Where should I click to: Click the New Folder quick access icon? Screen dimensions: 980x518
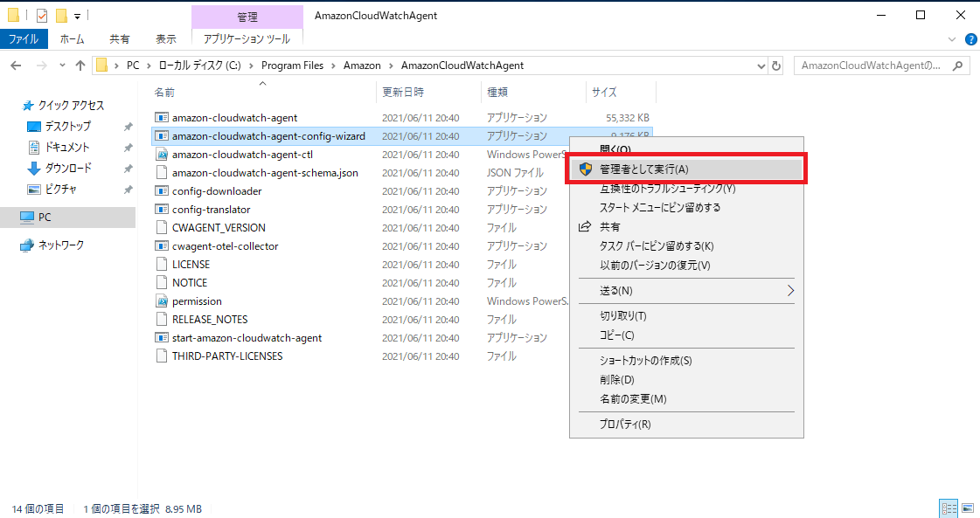click(x=61, y=16)
